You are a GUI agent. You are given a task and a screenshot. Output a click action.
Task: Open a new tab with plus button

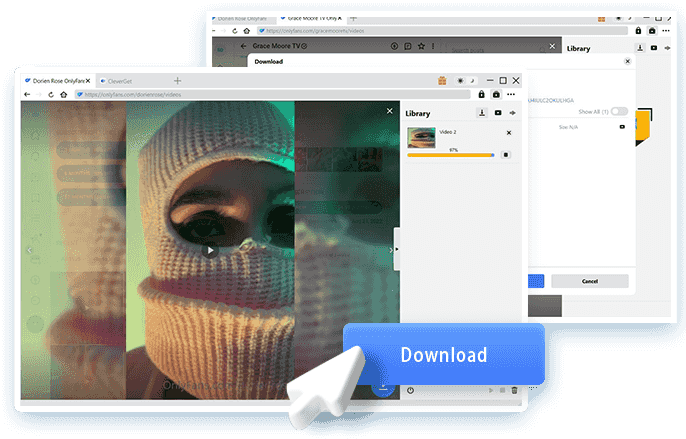pyautogui.click(x=177, y=80)
